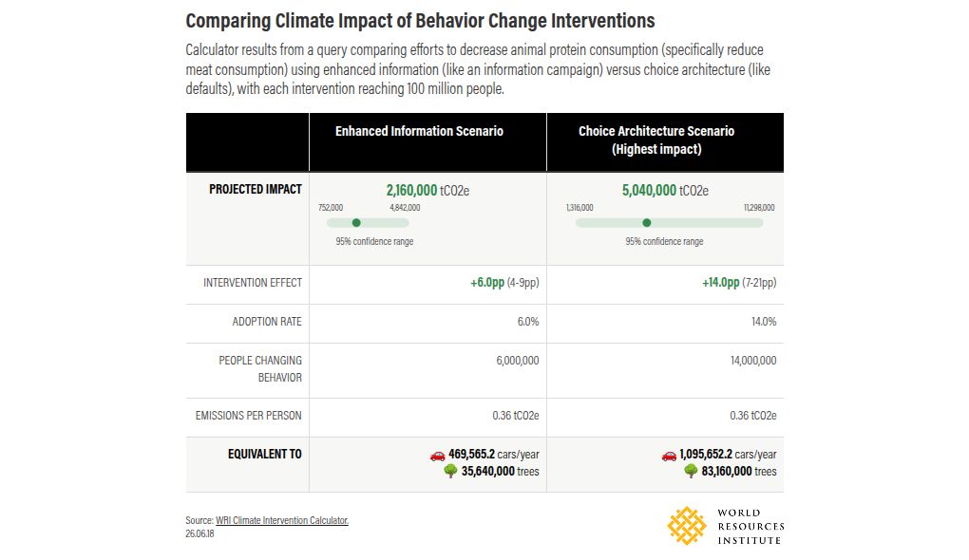The width and height of the screenshot is (969, 560).
Task: Click the confidence range dot for Enhanced Information
Action: point(356,223)
